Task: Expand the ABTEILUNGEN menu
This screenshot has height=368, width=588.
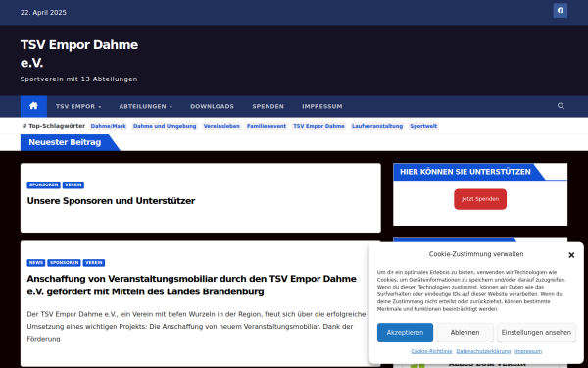Action: (146, 107)
